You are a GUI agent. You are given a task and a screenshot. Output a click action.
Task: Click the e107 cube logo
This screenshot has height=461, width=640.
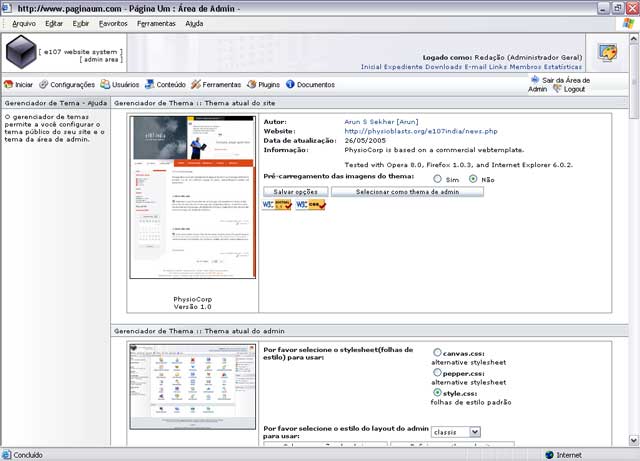point(21,52)
